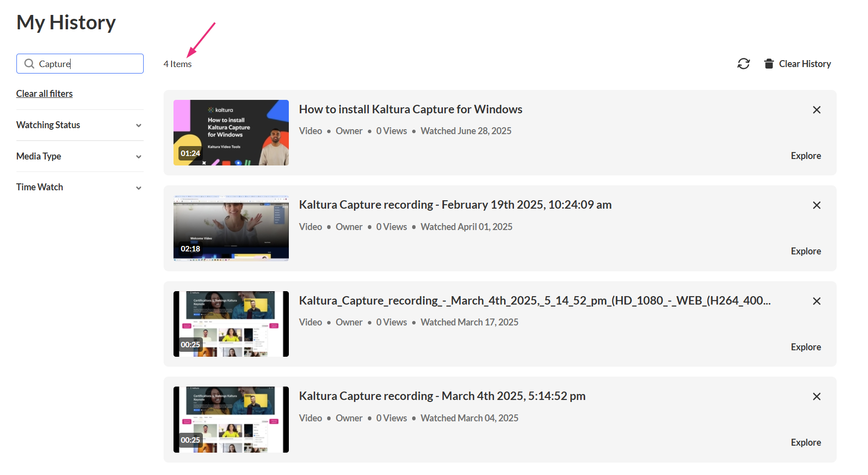
Task: Explore the February 19th 2025 recording
Action: point(806,251)
